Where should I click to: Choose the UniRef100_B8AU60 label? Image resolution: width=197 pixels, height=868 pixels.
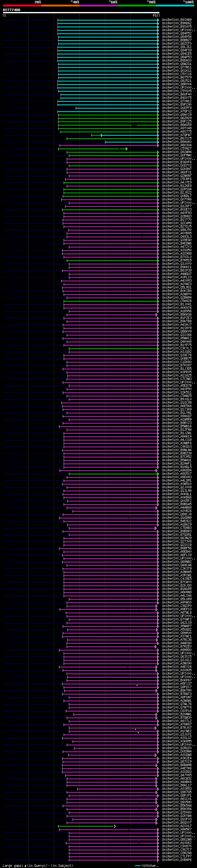point(177,142)
